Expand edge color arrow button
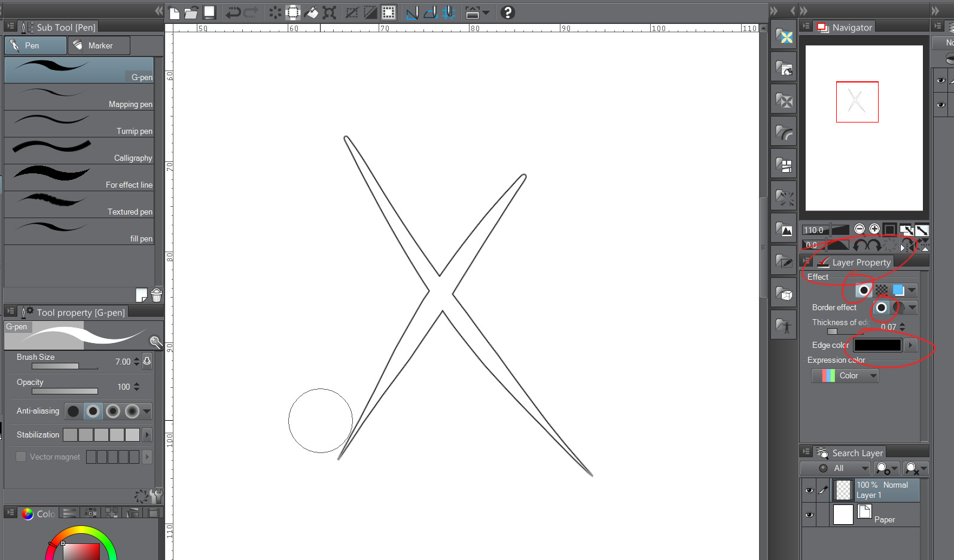The image size is (954, 560). click(910, 345)
